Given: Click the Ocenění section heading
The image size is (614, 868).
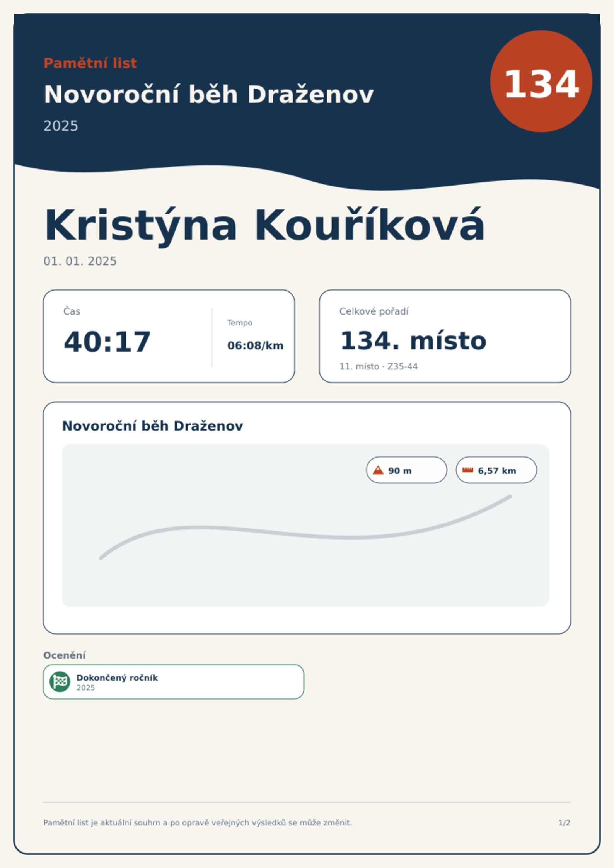Looking at the screenshot, I should click(x=65, y=655).
